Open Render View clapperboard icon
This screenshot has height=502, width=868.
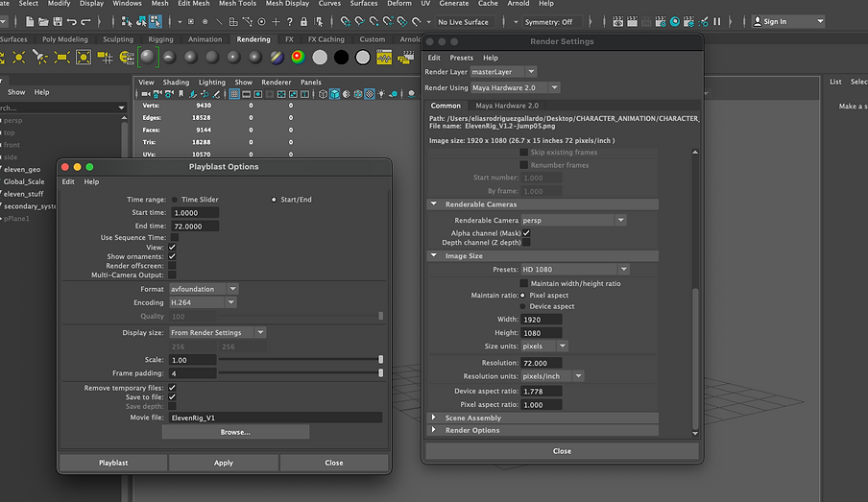(x=617, y=21)
